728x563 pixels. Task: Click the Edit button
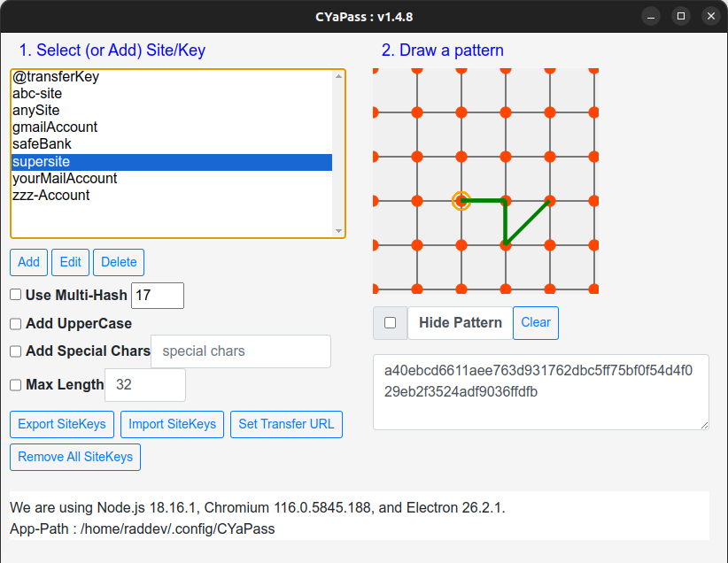[71, 262]
